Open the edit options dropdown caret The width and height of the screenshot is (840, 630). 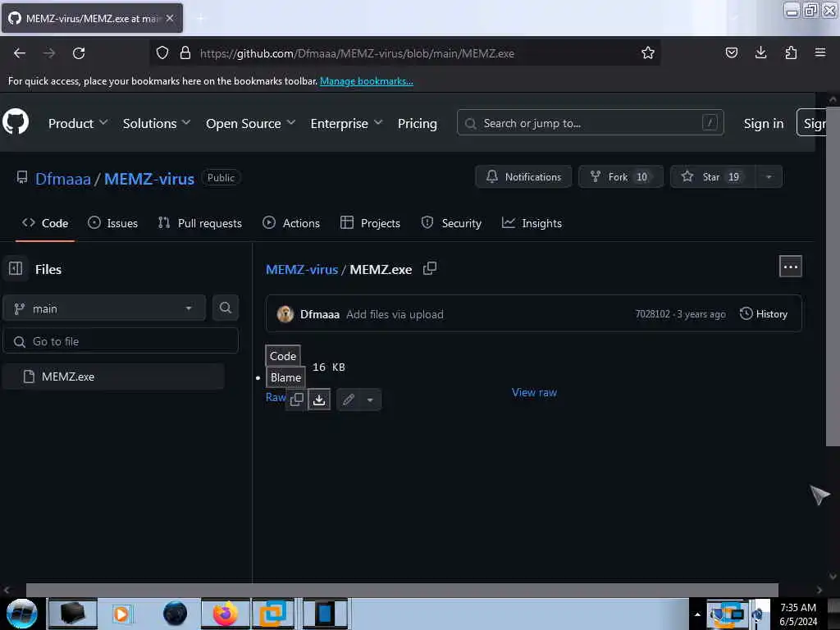pyautogui.click(x=370, y=399)
